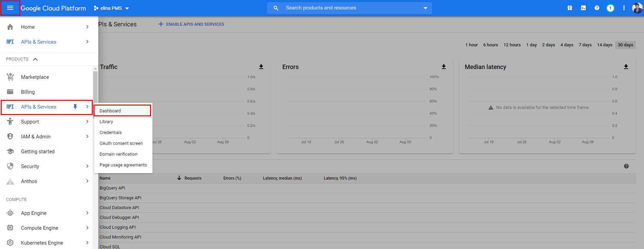Unpin APIs & Services with the pin icon
Image resolution: width=644 pixels, height=249 pixels.
click(75, 107)
